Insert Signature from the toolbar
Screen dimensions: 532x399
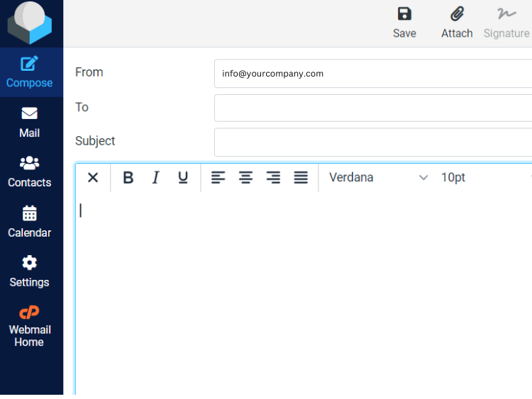[506, 23]
